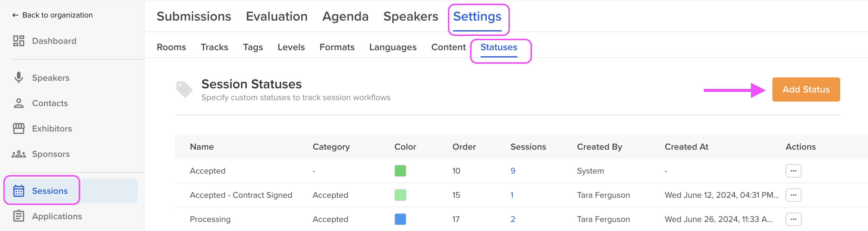This screenshot has width=868, height=231.
Task: Open the 9 sessions link for Accepted
Action: [513, 171]
